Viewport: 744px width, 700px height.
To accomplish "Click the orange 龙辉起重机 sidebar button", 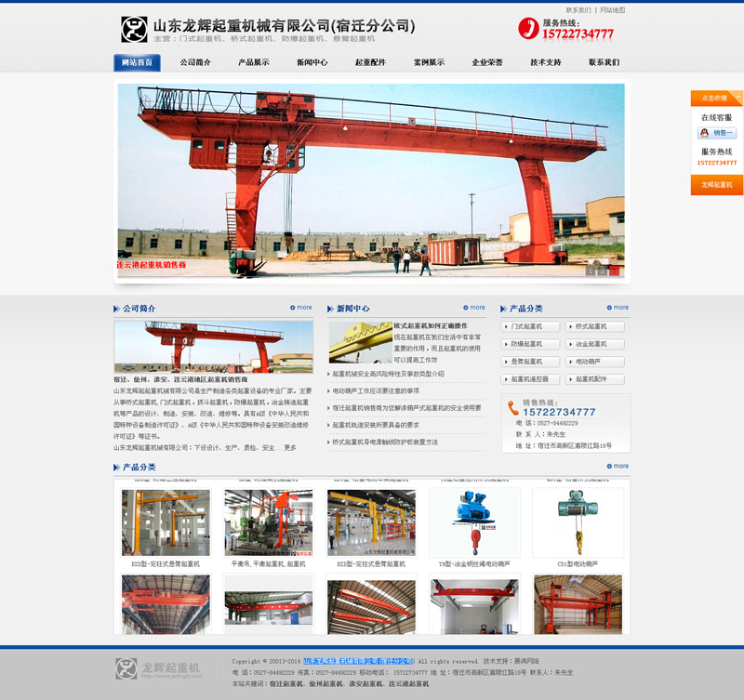I will [716, 185].
